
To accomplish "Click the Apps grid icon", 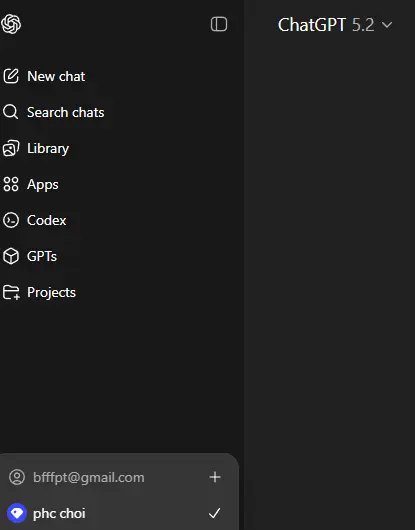I will point(11,184).
